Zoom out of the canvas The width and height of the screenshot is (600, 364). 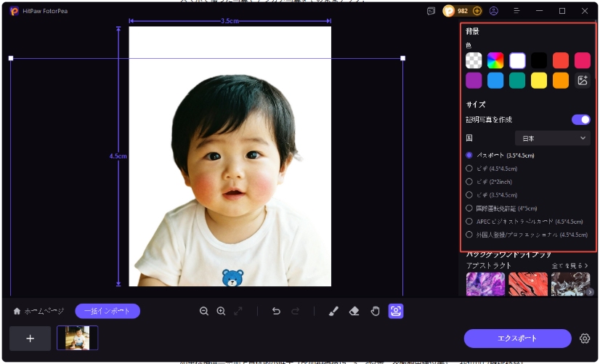tap(204, 311)
